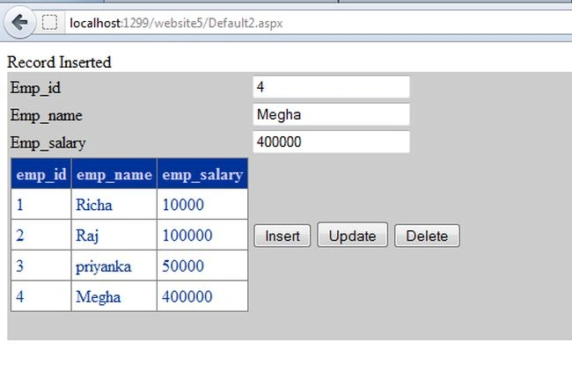Image resolution: width=572 pixels, height=392 pixels.
Task: Click the Emp_id text box containing 4
Action: click(331, 87)
